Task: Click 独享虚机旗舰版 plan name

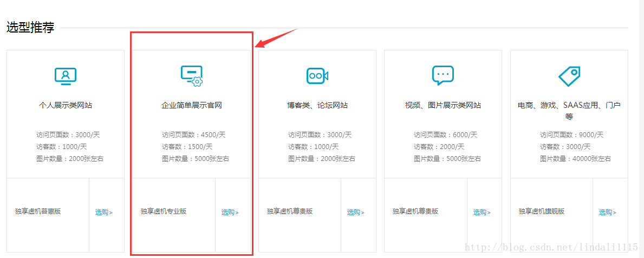Action: coord(541,211)
